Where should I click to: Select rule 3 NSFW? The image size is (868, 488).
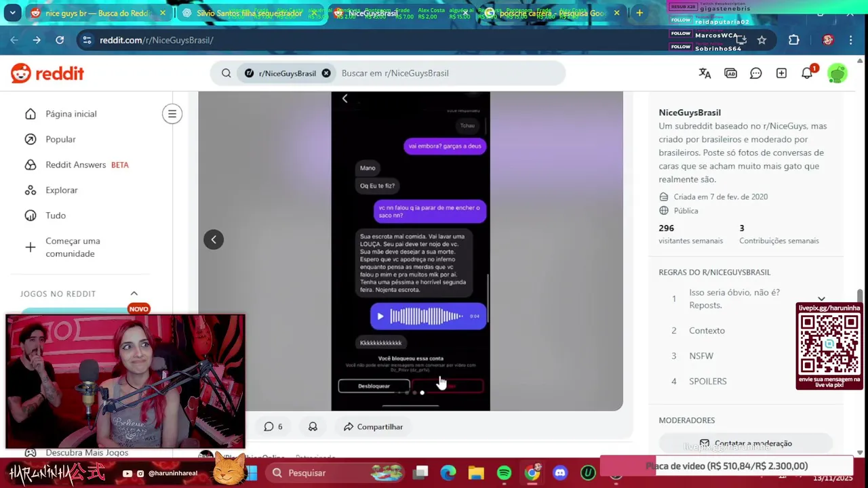(x=701, y=356)
